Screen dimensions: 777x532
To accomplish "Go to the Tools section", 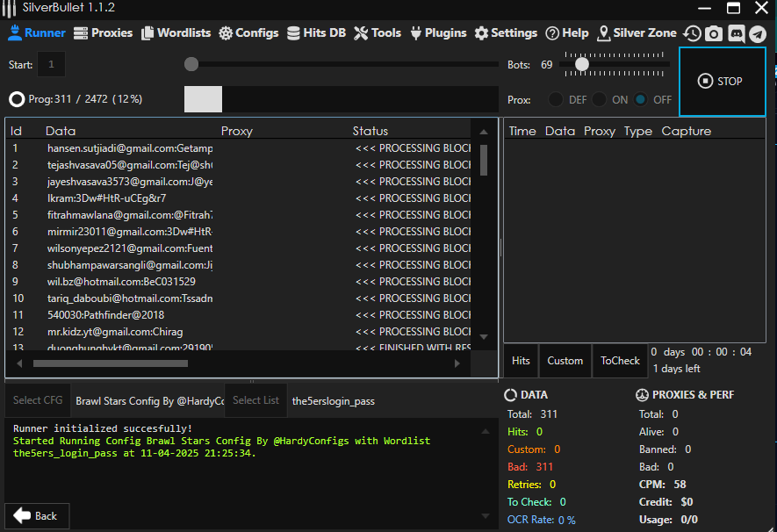I will 378,32.
